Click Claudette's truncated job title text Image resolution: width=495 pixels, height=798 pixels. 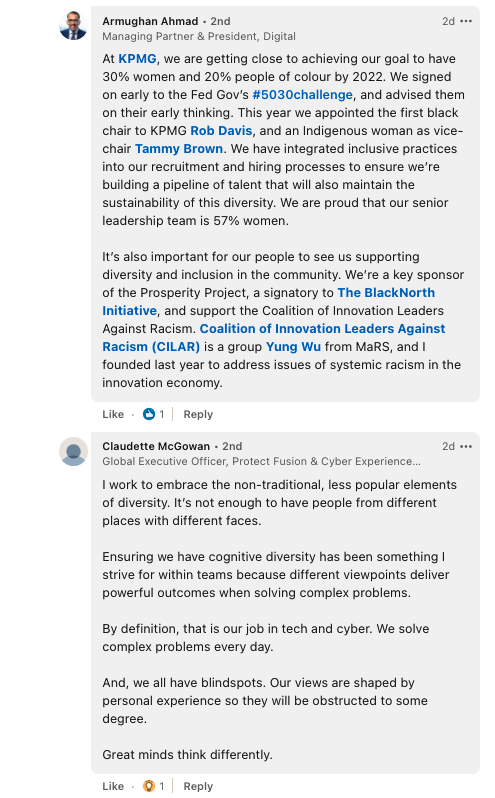click(261, 461)
